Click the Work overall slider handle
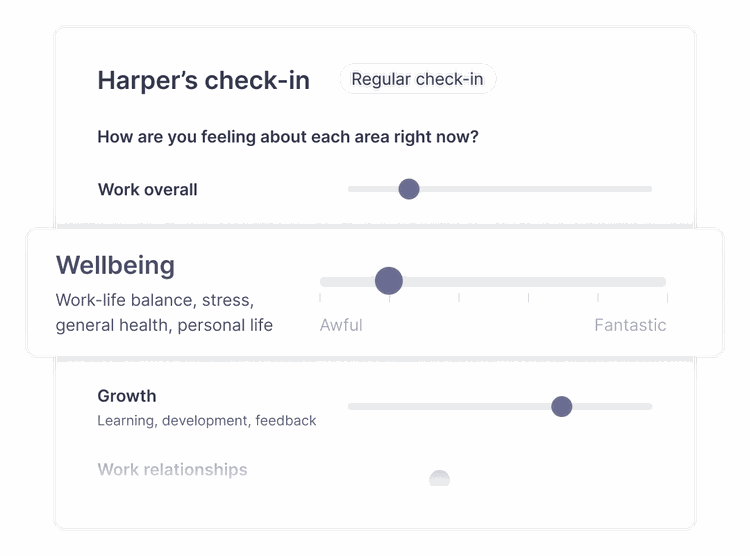This screenshot has width=750, height=556. click(x=408, y=189)
